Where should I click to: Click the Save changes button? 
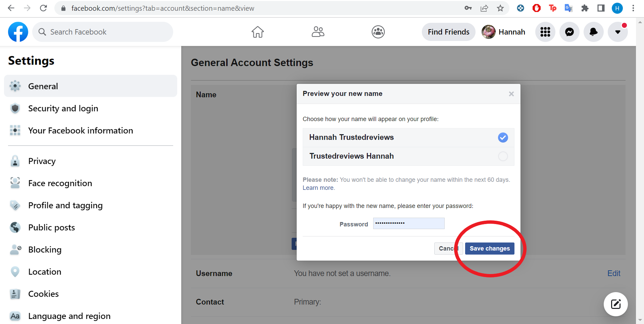(490, 249)
